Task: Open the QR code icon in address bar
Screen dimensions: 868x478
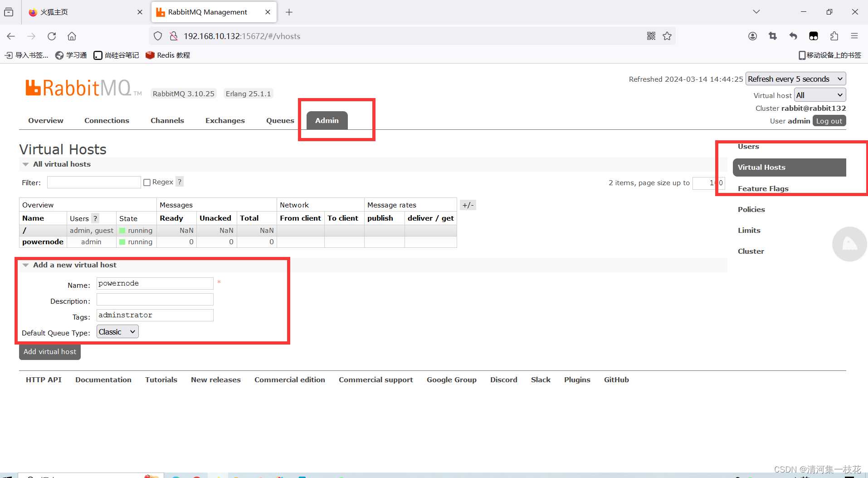Action: tap(651, 36)
